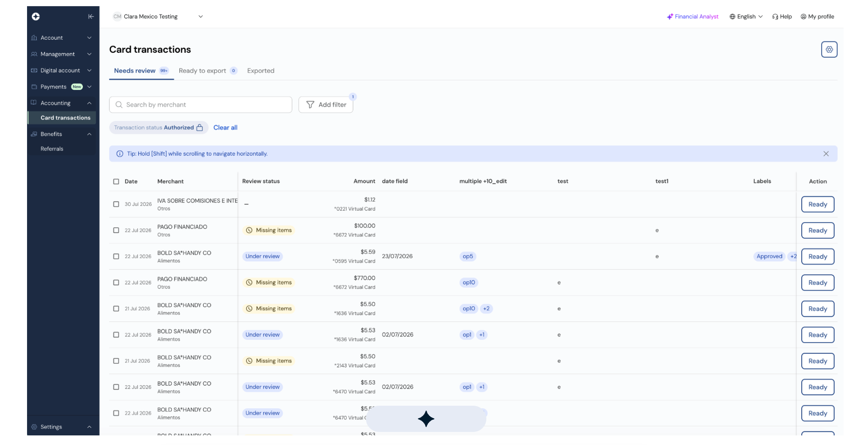Viewport: 868px width, 445px height.
Task: Check the $770.00 PAGO FINANCIADO row checkbox
Action: (116, 283)
